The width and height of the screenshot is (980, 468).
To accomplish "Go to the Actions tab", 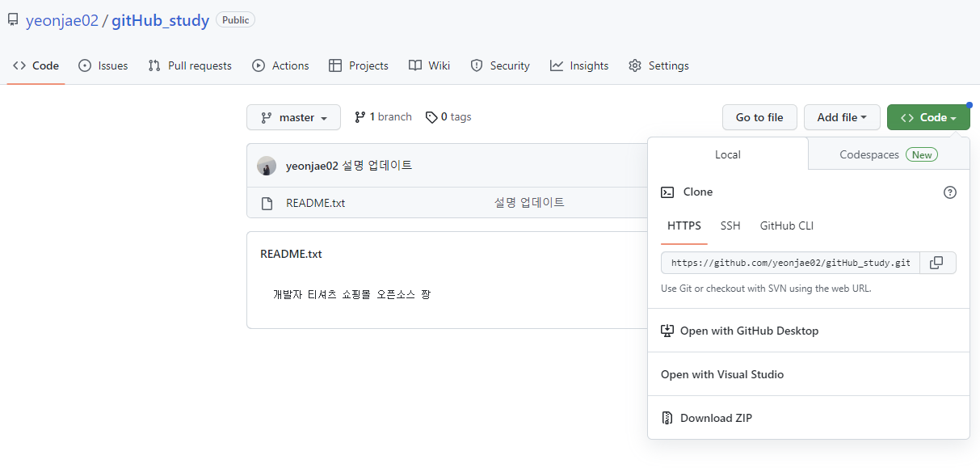I will click(x=280, y=65).
